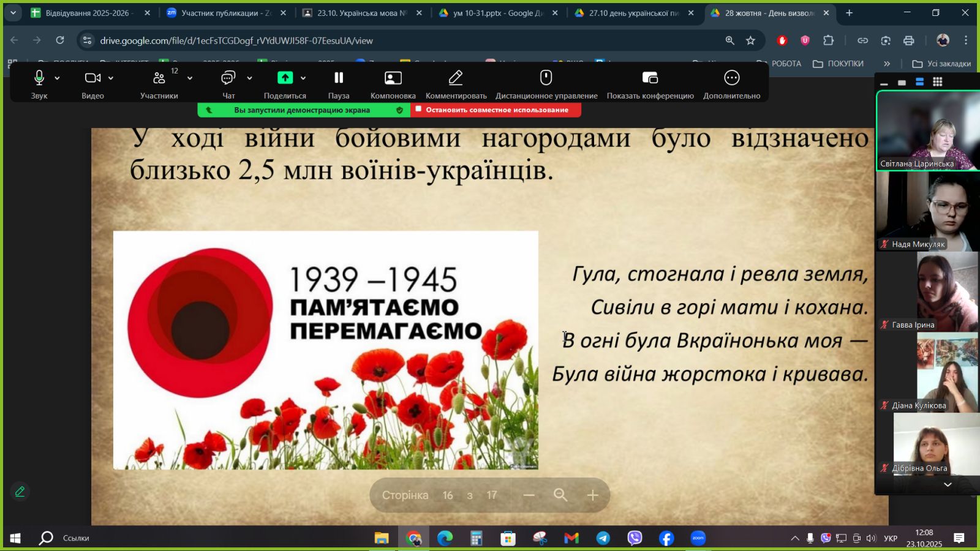Click the green annotation pencil icon
980x551 pixels.
click(20, 492)
